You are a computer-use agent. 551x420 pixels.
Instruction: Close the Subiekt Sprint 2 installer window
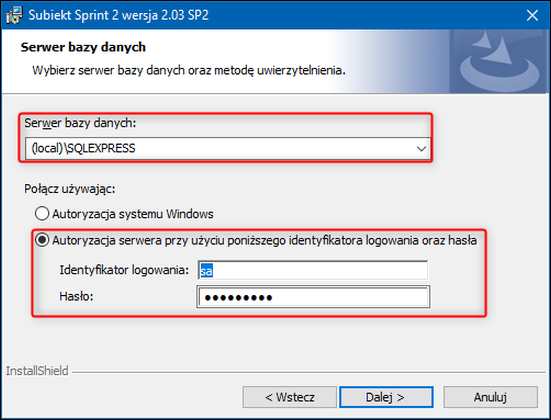(532, 15)
